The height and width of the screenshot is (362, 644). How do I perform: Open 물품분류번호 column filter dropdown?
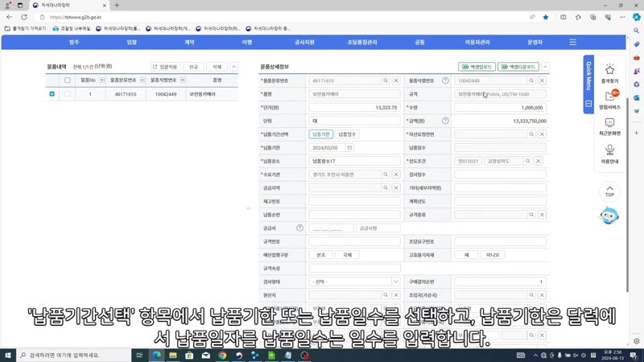pos(142,80)
